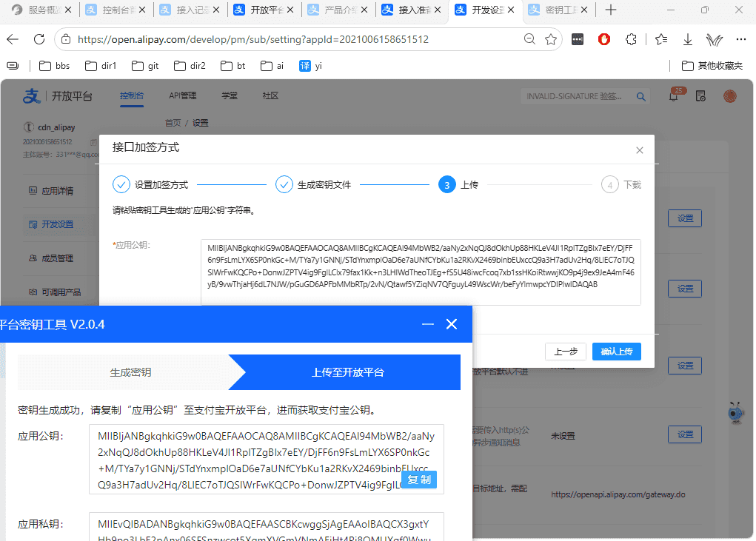Viewport: 756px width, 541px height.
Task: Open API管理 in the Alipay top navigation
Action: (x=182, y=96)
